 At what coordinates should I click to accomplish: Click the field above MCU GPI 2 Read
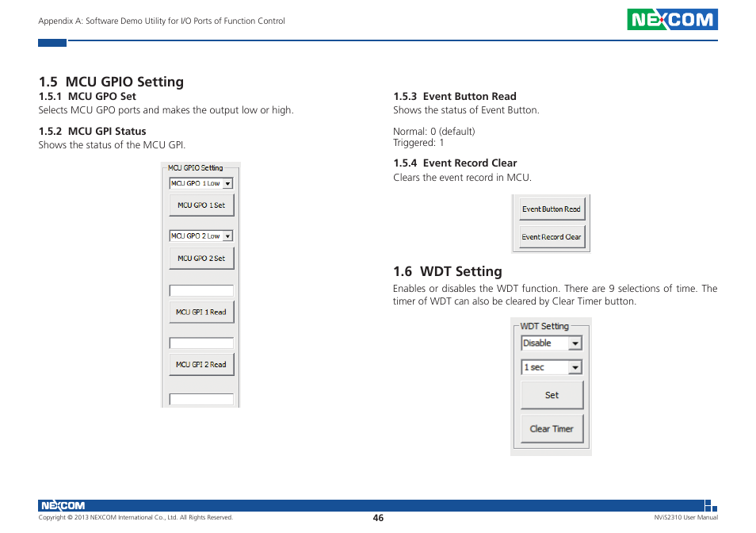201,343
